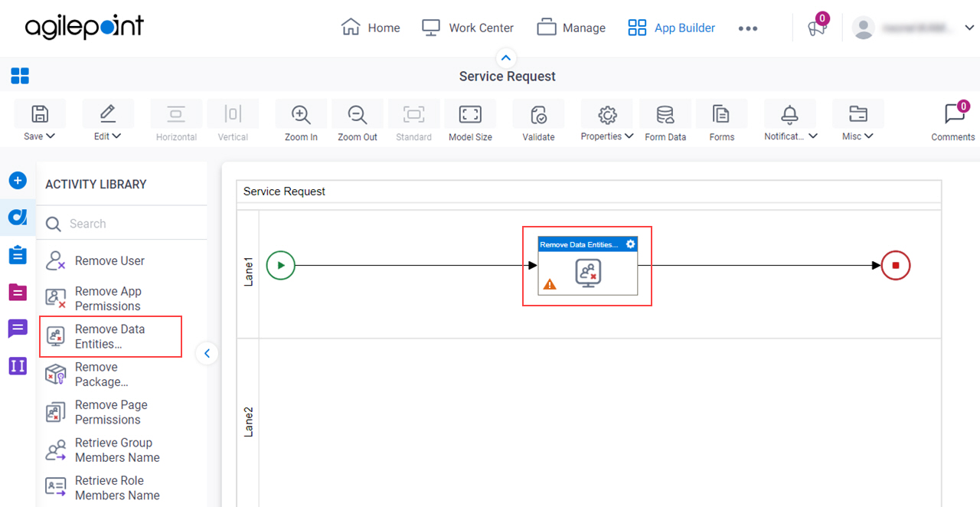Expand the Notifications dropdown arrow
980x507 pixels.
click(x=813, y=136)
